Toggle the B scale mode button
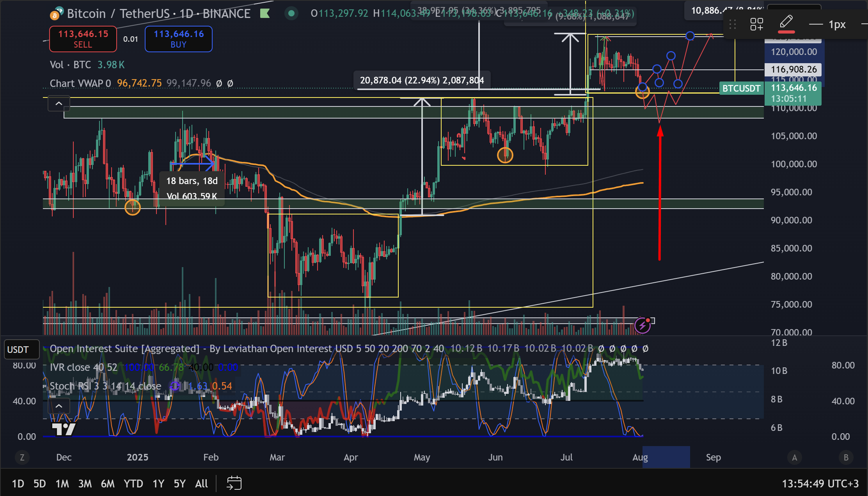The width and height of the screenshot is (868, 496). (846, 457)
